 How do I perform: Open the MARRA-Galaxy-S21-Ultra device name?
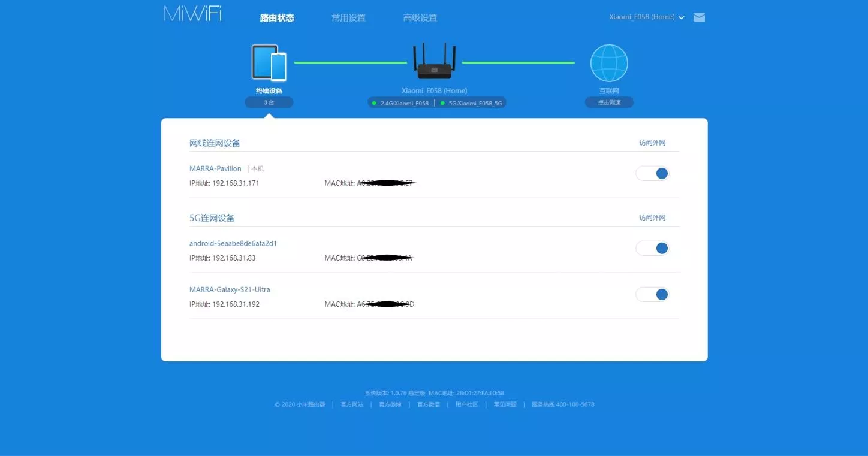[230, 290]
